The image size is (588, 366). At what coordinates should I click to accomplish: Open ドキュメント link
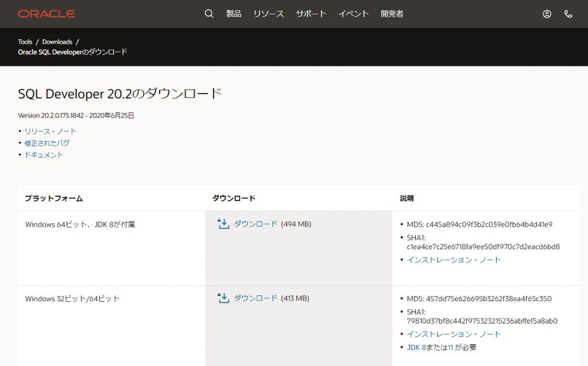coord(44,155)
